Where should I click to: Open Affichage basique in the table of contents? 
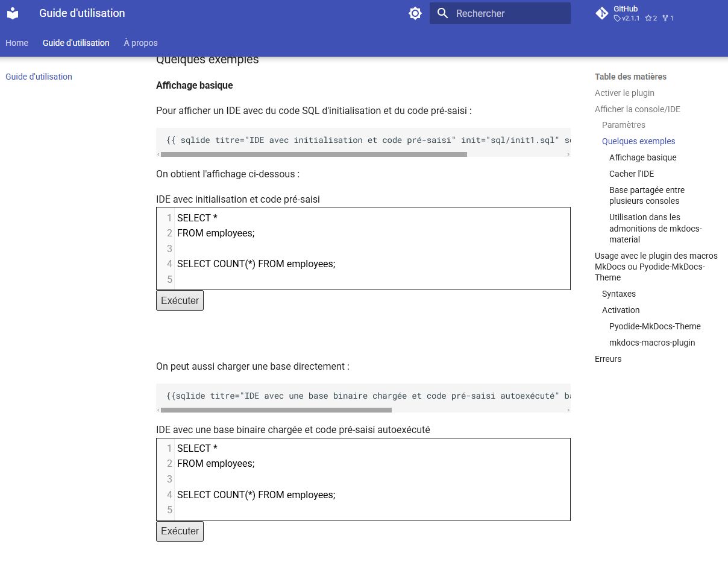(x=642, y=157)
